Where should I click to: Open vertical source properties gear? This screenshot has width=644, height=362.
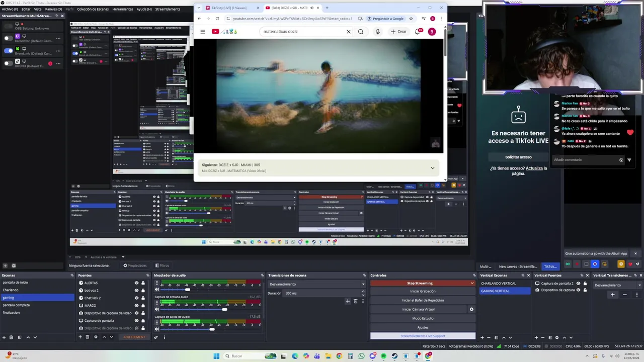(x=556, y=337)
